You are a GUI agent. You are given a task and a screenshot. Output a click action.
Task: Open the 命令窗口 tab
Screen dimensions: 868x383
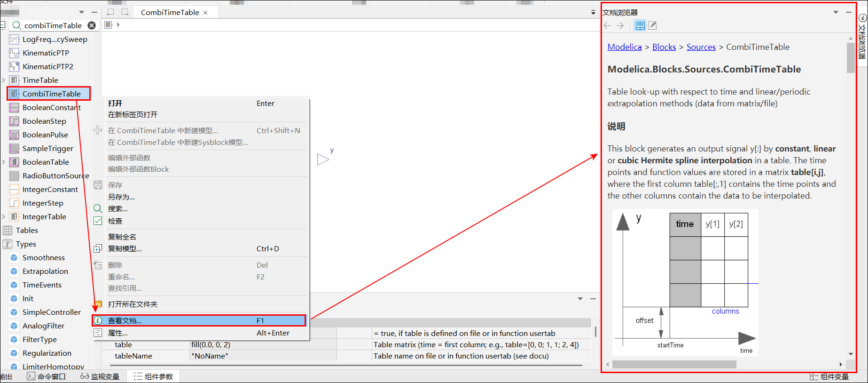pos(46,376)
